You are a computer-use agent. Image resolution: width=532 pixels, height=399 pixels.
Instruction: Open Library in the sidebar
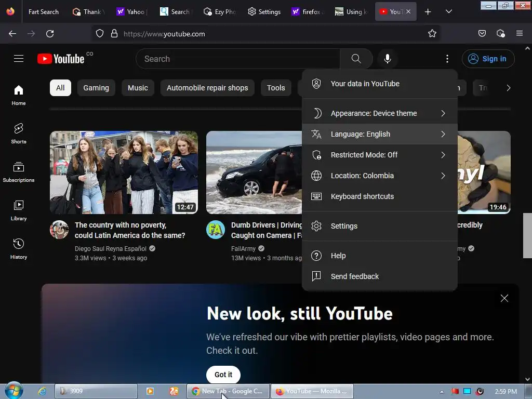pyautogui.click(x=19, y=211)
